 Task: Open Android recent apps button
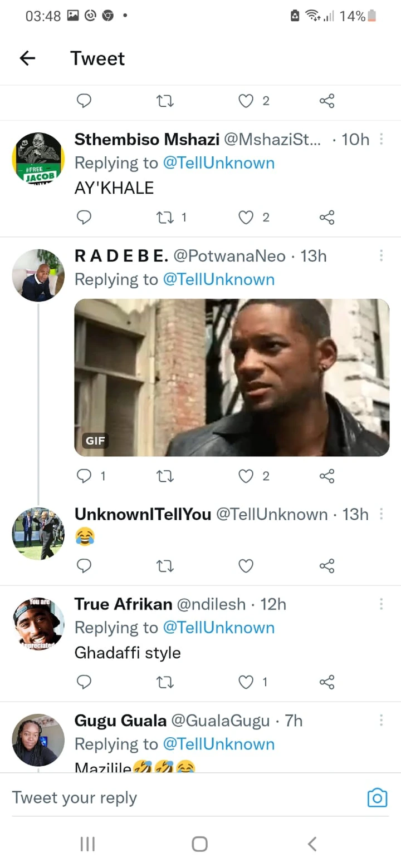click(87, 844)
